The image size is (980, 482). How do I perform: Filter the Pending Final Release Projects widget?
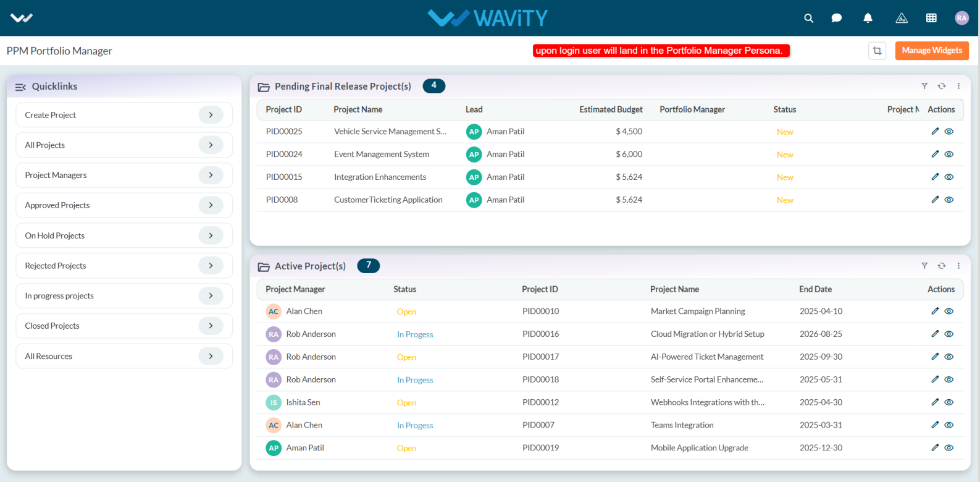point(924,86)
